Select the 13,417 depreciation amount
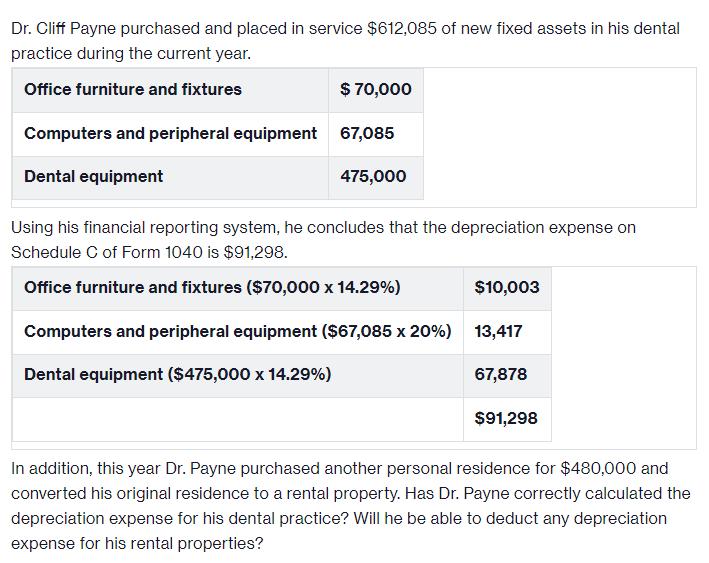This screenshot has height=563, width=709. (498, 331)
